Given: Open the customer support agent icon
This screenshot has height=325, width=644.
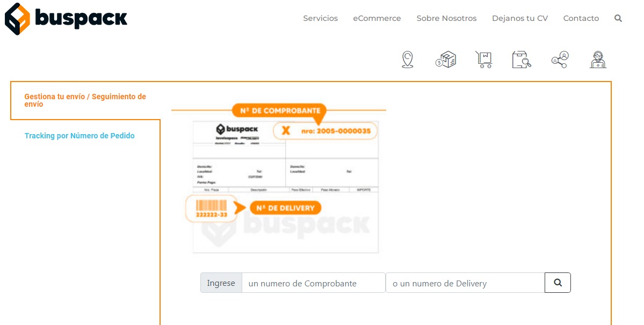Looking at the screenshot, I should click(598, 60).
